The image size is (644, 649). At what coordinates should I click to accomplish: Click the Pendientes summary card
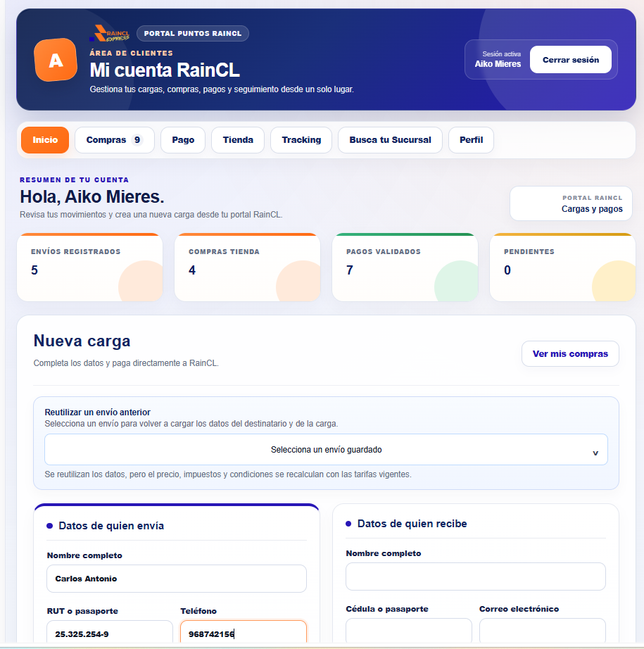[562, 267]
